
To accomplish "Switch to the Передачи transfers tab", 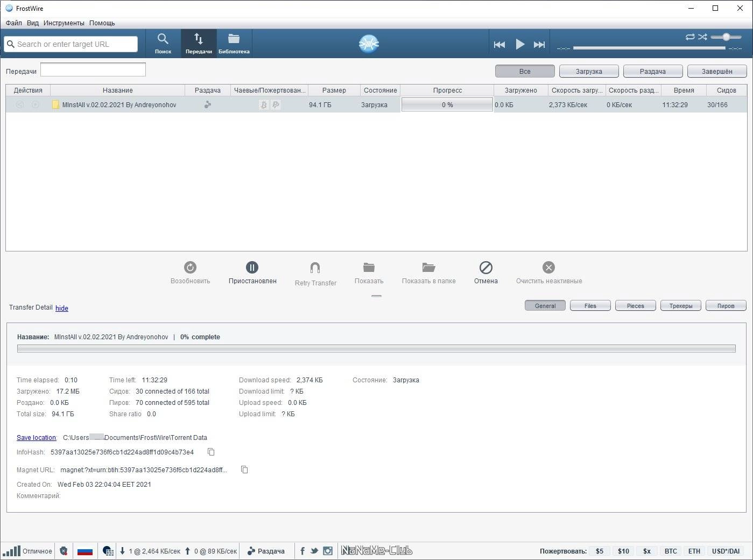I will pos(199,43).
